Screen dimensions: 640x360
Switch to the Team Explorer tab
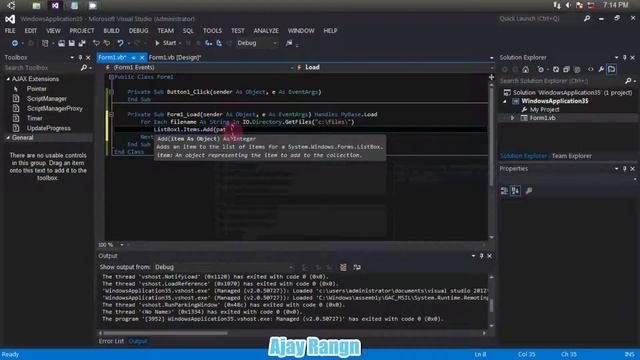coord(571,156)
